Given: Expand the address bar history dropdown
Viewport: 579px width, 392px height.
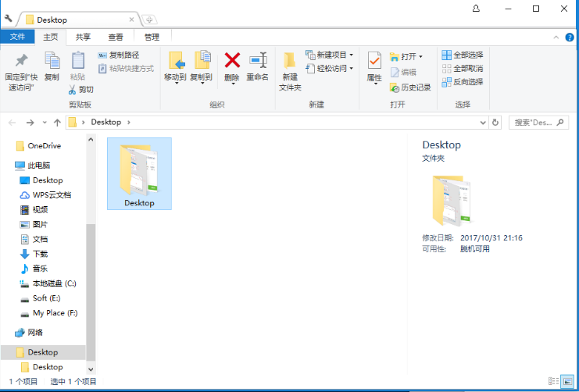Looking at the screenshot, I should (483, 123).
